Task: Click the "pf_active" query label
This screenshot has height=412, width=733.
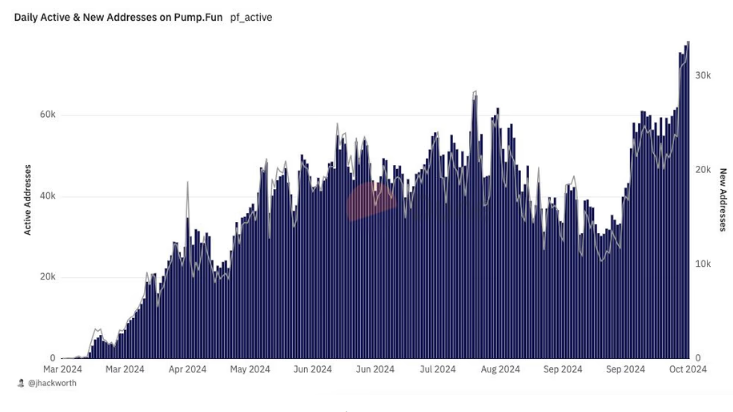Action: click(x=251, y=17)
